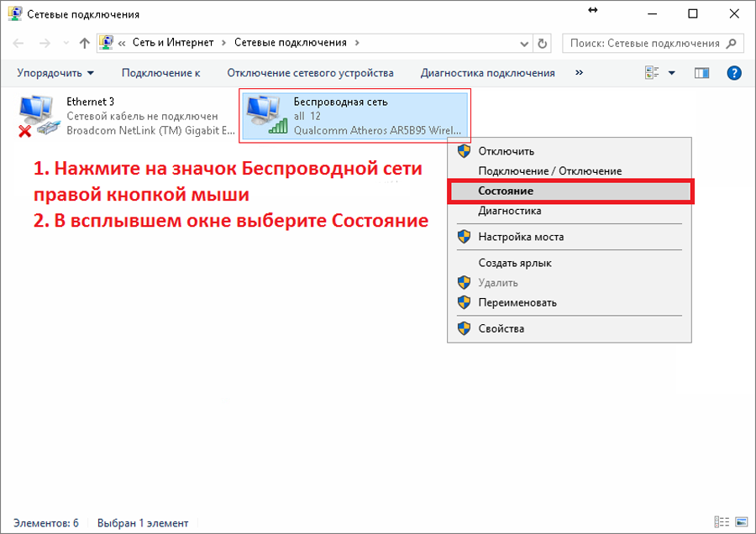This screenshot has width=756, height=534.
Task: Click Отключение сетевого устройства
Action: (310, 73)
